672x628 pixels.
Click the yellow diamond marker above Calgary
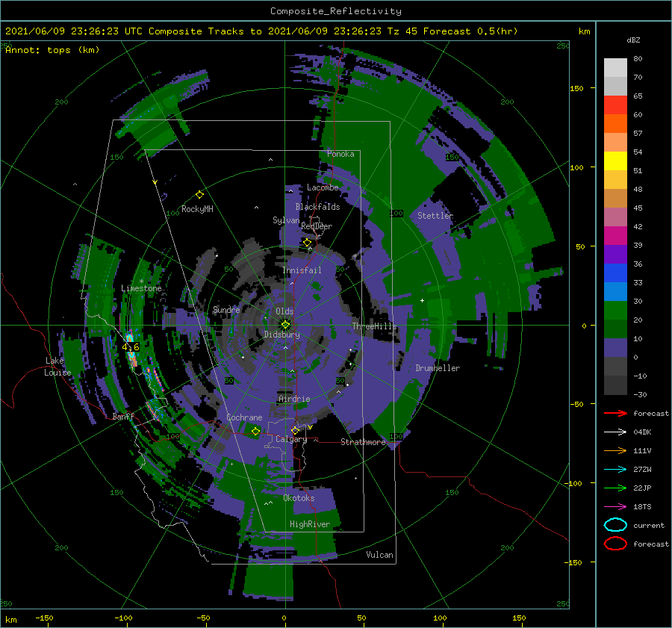(x=295, y=430)
